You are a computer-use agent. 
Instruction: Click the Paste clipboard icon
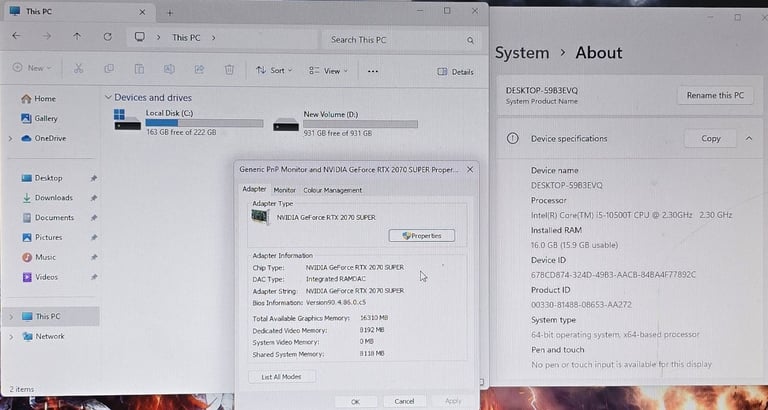139,70
